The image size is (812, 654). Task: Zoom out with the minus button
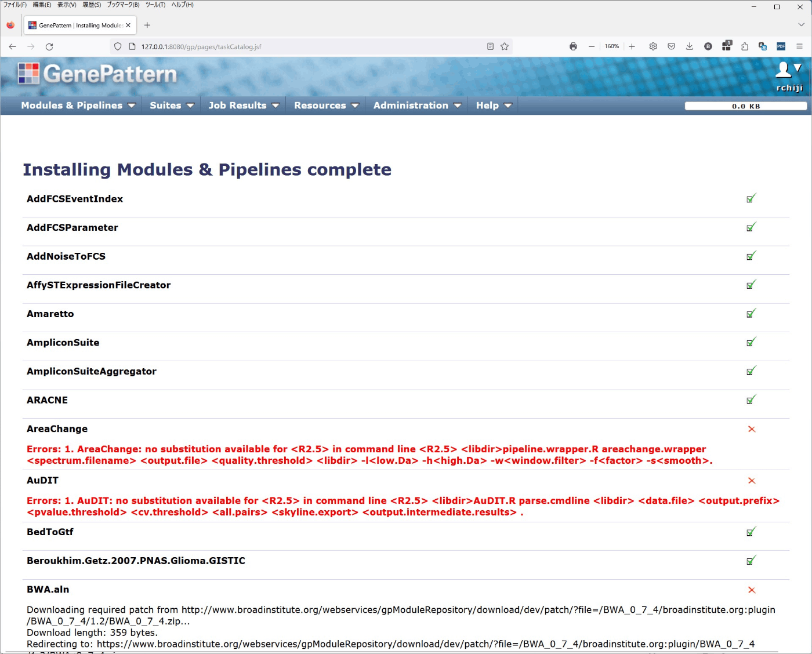[x=591, y=46]
